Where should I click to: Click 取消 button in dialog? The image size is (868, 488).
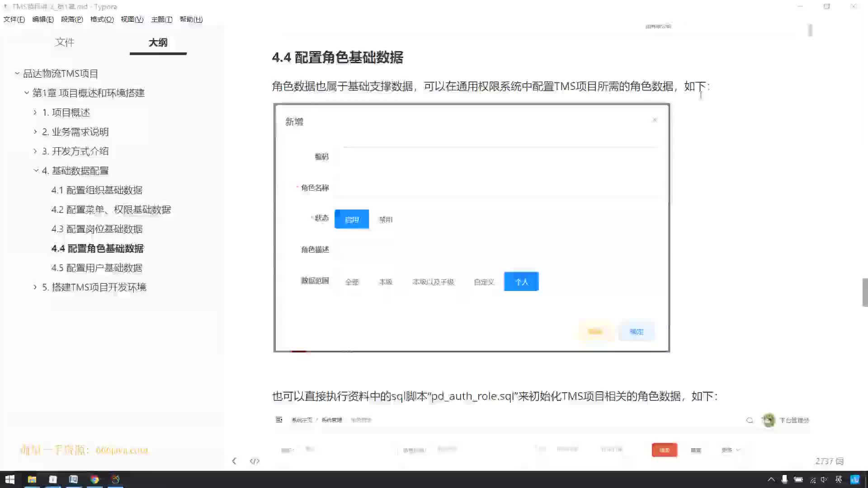pyautogui.click(x=594, y=331)
